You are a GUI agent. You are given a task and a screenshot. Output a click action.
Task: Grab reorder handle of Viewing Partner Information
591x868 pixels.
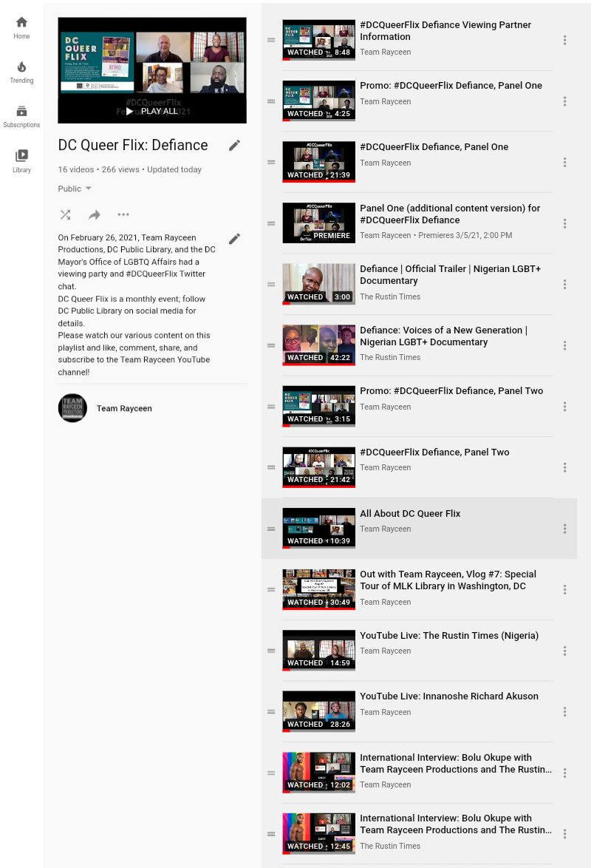click(x=271, y=40)
